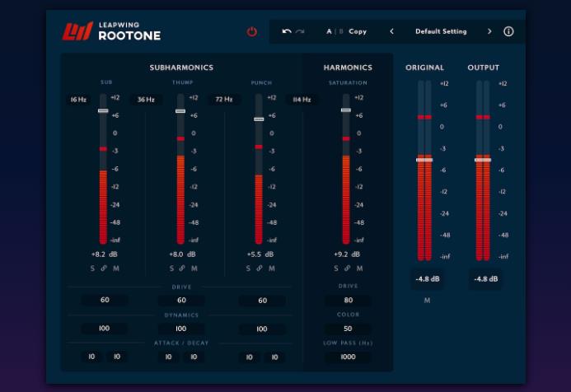The height and width of the screenshot is (392, 571).
Task: Click the Thump drive value 60
Action: pos(181,301)
